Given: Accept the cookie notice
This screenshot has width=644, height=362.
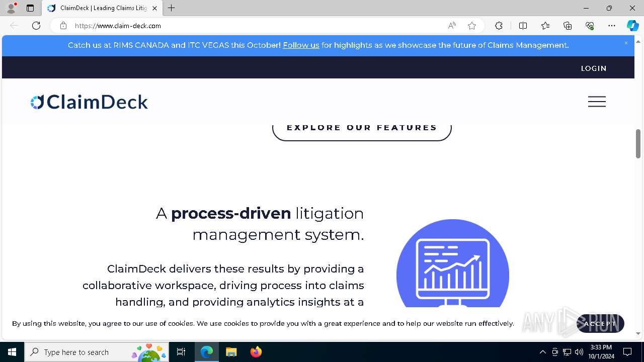Looking at the screenshot, I should (600, 323).
